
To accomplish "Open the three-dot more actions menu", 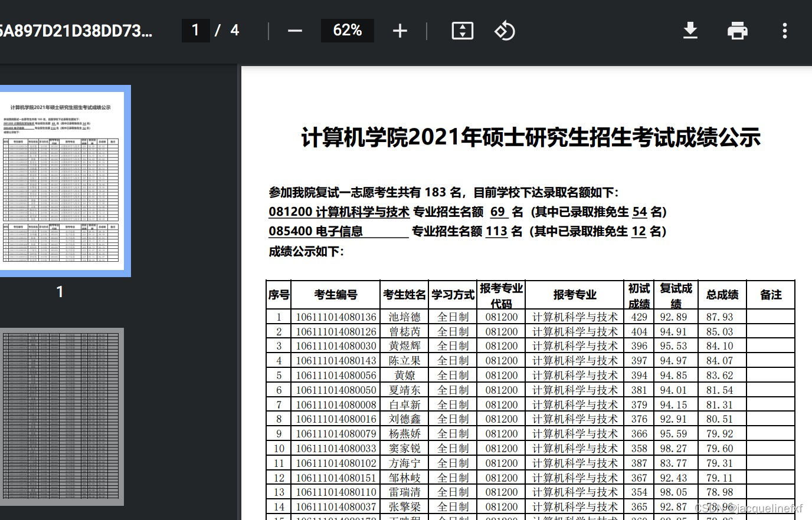I will (784, 31).
